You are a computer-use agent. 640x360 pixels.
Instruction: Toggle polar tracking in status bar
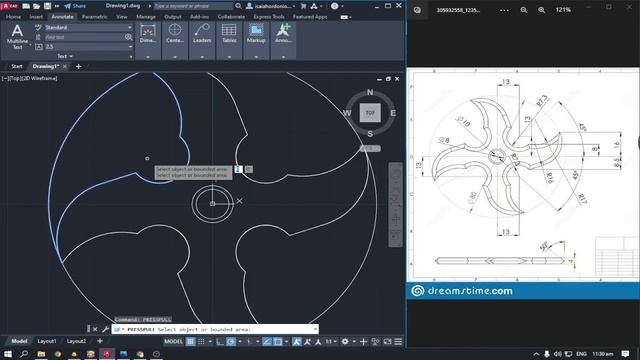point(231,342)
